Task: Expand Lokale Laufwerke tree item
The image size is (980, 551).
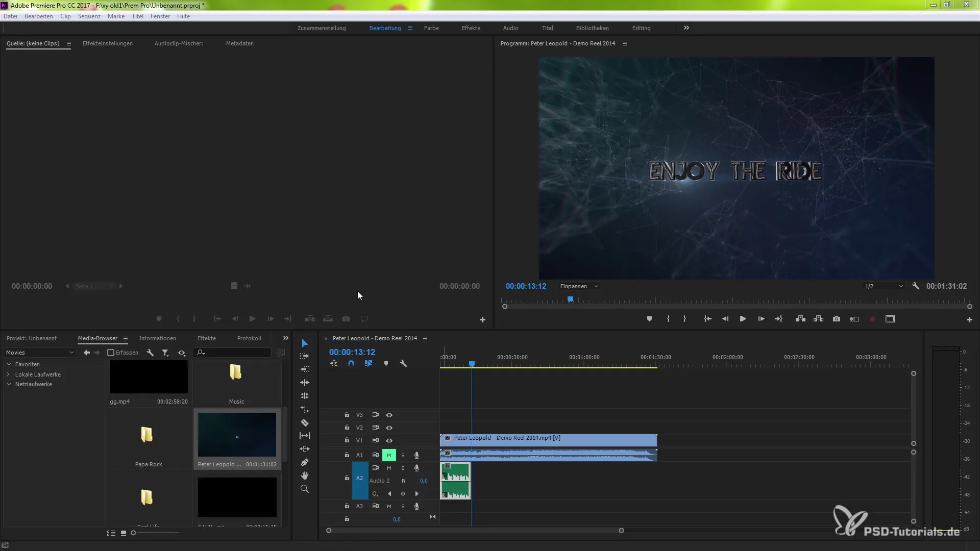Action: click(x=9, y=374)
